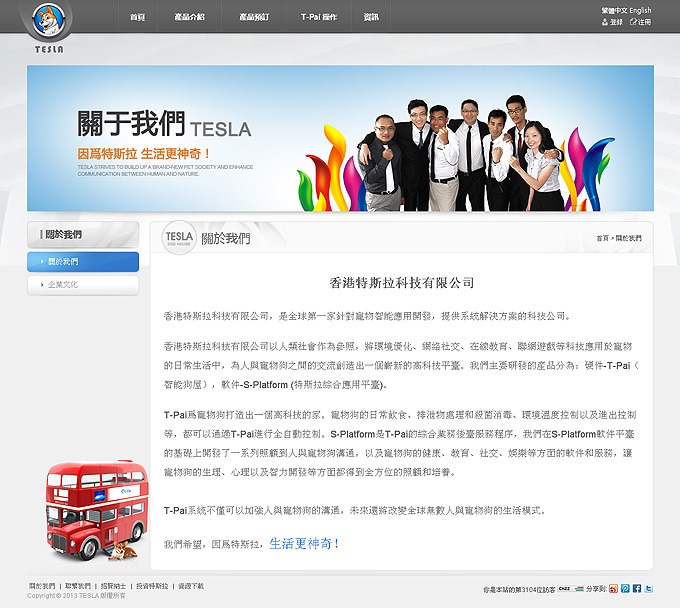Click the register pencil icon
The height and width of the screenshot is (608, 680).
[x=633, y=22]
